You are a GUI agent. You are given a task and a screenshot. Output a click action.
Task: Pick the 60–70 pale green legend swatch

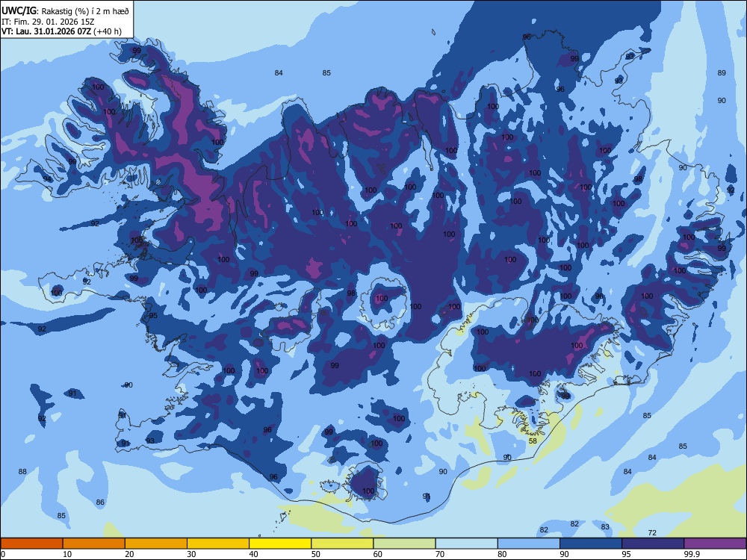(404, 544)
